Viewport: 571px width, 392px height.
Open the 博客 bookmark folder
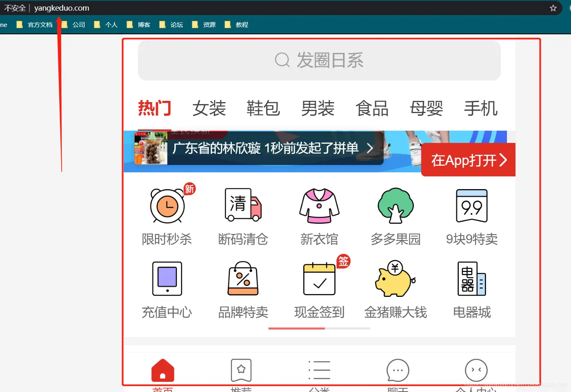click(x=138, y=24)
